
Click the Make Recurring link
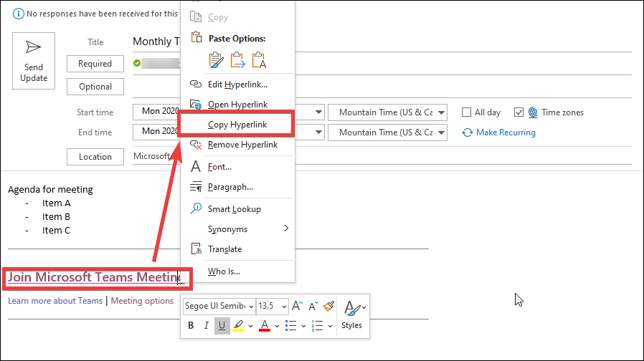pyautogui.click(x=506, y=133)
